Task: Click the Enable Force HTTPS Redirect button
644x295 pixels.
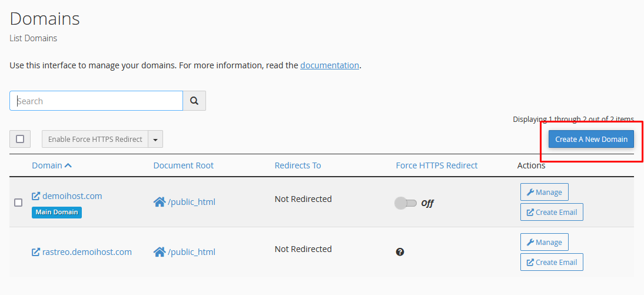Action: pos(95,139)
